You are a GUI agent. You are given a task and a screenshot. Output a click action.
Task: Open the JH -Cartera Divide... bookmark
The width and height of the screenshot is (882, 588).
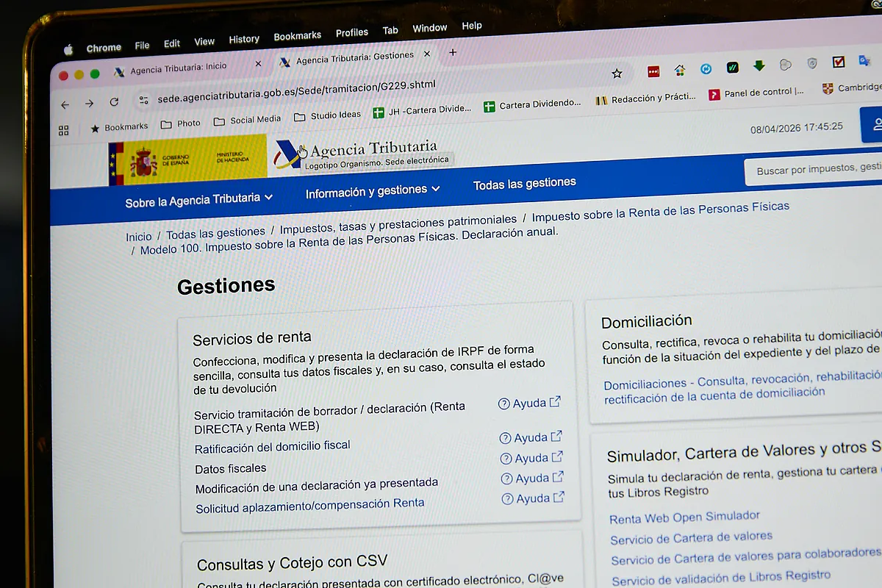(423, 110)
